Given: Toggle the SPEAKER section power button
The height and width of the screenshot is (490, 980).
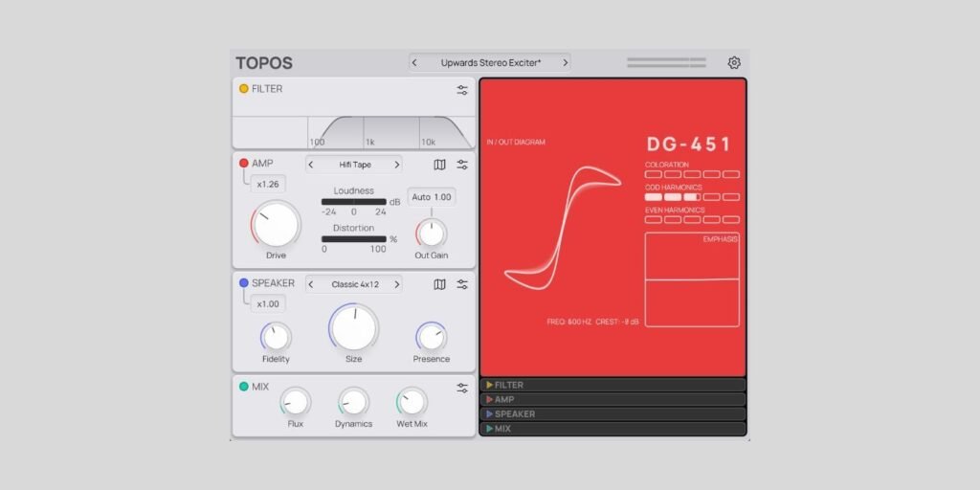Looking at the screenshot, I should [244, 283].
